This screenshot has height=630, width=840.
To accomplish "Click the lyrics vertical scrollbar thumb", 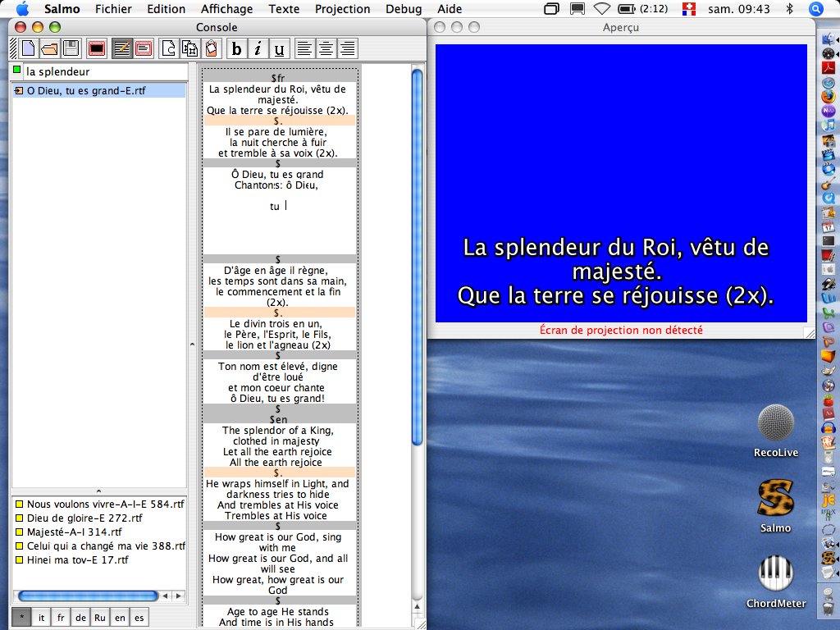I will [417, 257].
